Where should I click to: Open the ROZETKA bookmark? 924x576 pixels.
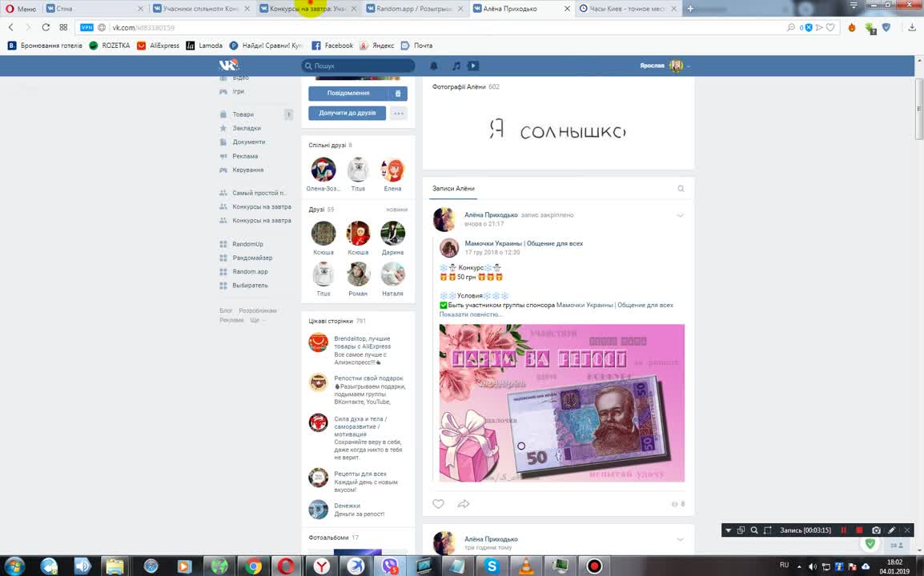(x=110, y=46)
